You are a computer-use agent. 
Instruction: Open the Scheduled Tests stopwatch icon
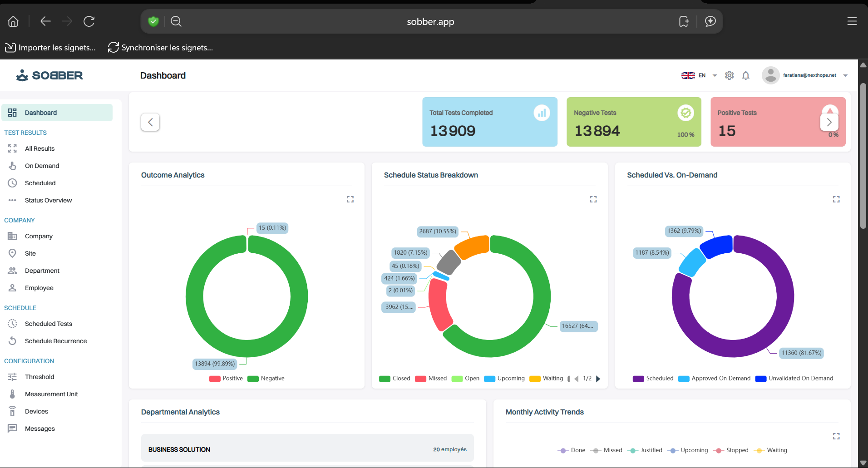[12, 324]
